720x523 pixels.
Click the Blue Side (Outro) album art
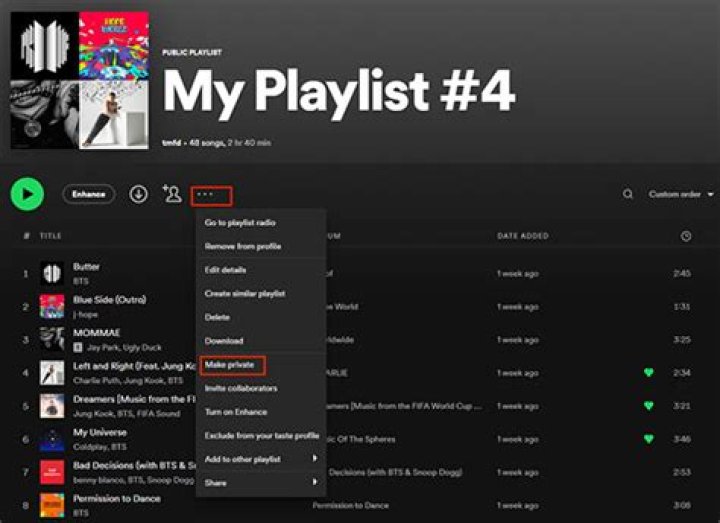pos(52,306)
